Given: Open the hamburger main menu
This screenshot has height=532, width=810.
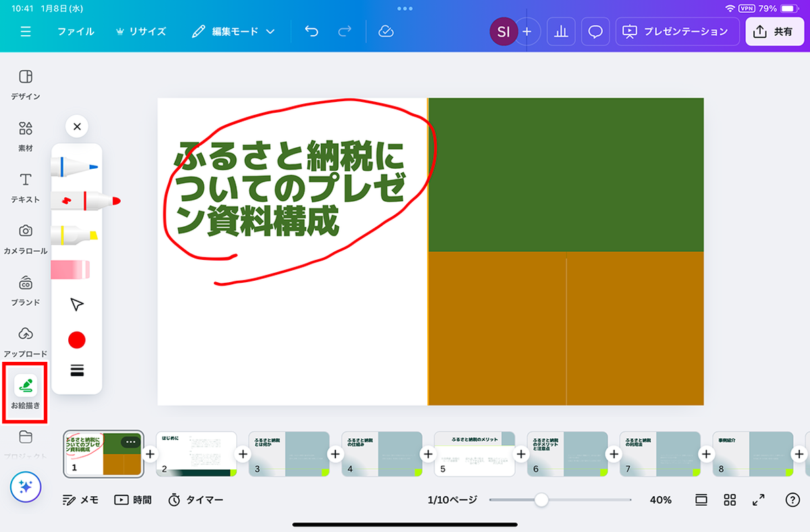Looking at the screenshot, I should pyautogui.click(x=26, y=32).
